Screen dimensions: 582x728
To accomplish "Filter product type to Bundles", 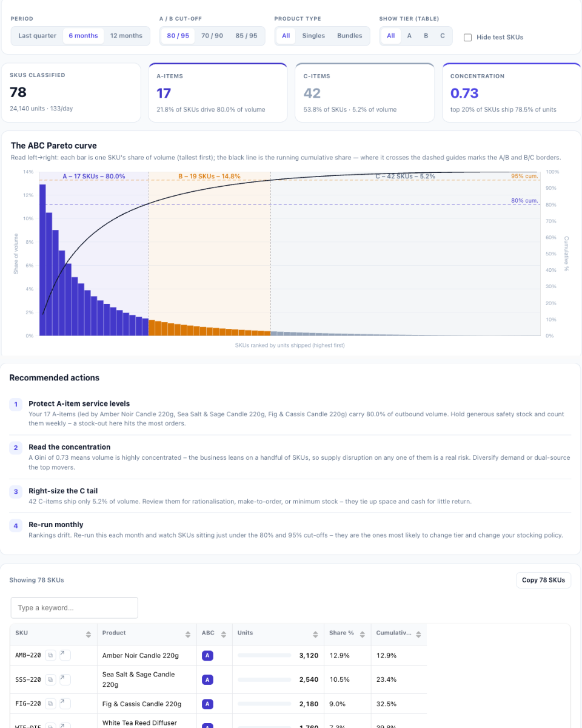I will pyautogui.click(x=350, y=36).
